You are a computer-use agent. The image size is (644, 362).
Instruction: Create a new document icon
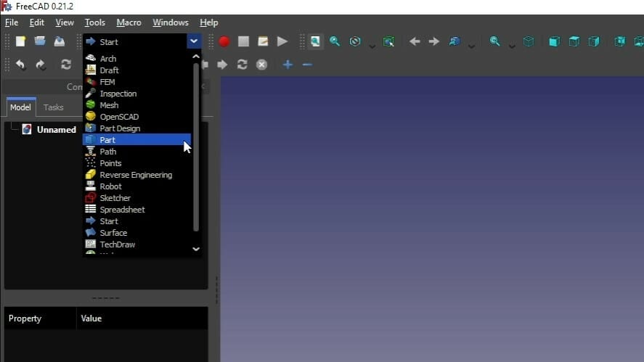pyautogui.click(x=20, y=41)
